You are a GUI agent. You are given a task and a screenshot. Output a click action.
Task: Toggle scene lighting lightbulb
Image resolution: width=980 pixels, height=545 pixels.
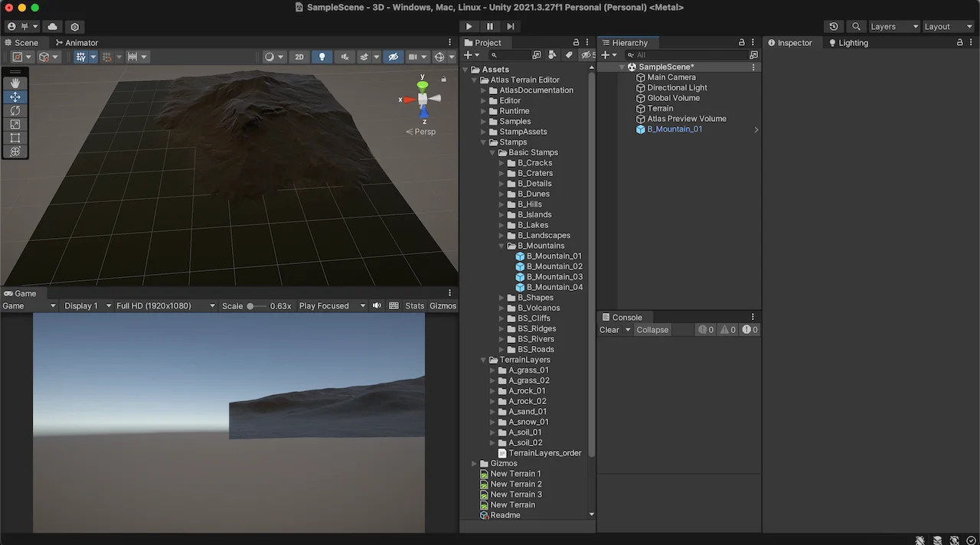point(322,57)
